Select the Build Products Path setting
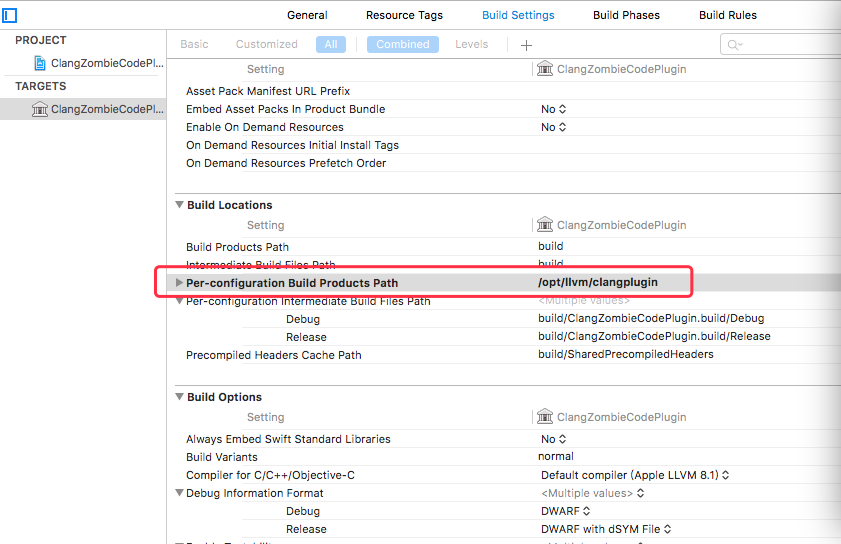This screenshot has height=544, width=841. 237,247
